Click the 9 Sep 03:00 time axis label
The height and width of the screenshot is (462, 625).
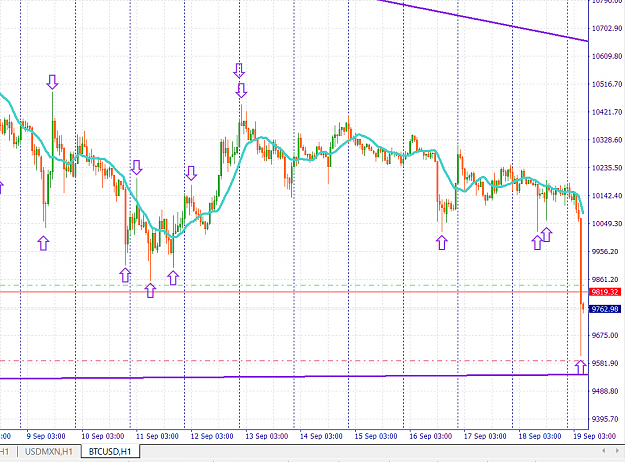coord(46,436)
